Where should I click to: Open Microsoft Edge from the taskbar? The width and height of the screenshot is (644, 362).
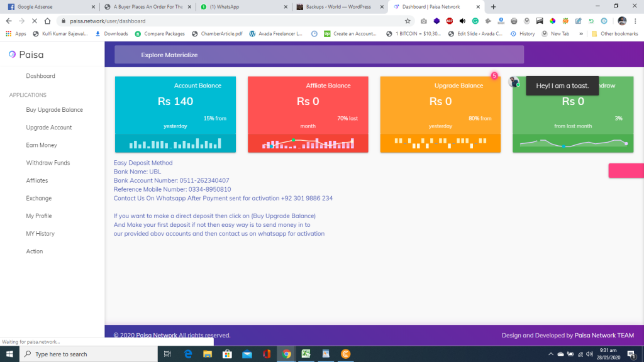tap(187, 354)
